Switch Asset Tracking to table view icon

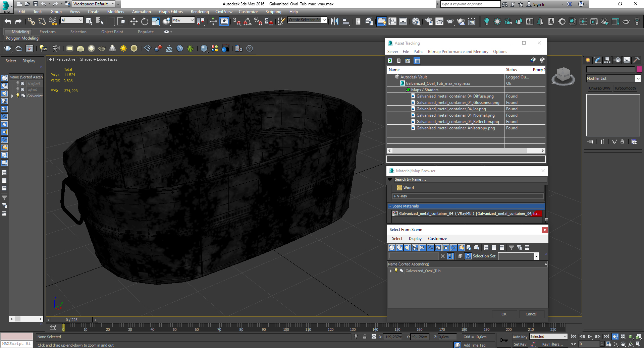coord(417,61)
